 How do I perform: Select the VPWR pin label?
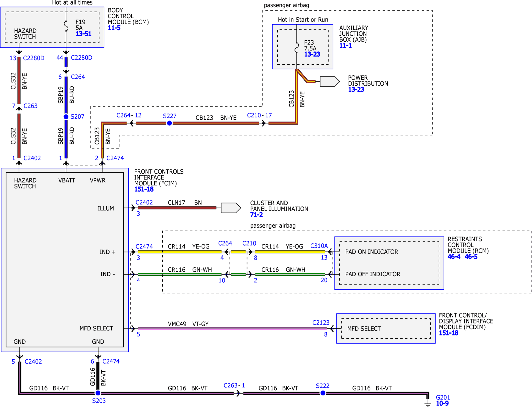97,180
